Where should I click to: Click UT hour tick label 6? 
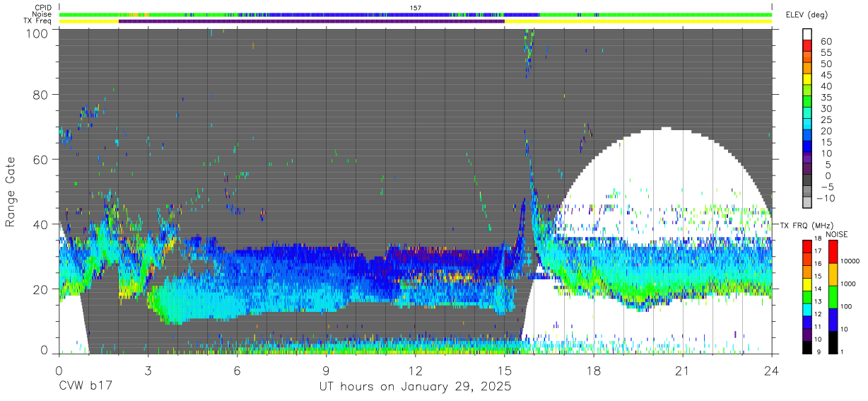click(x=237, y=370)
